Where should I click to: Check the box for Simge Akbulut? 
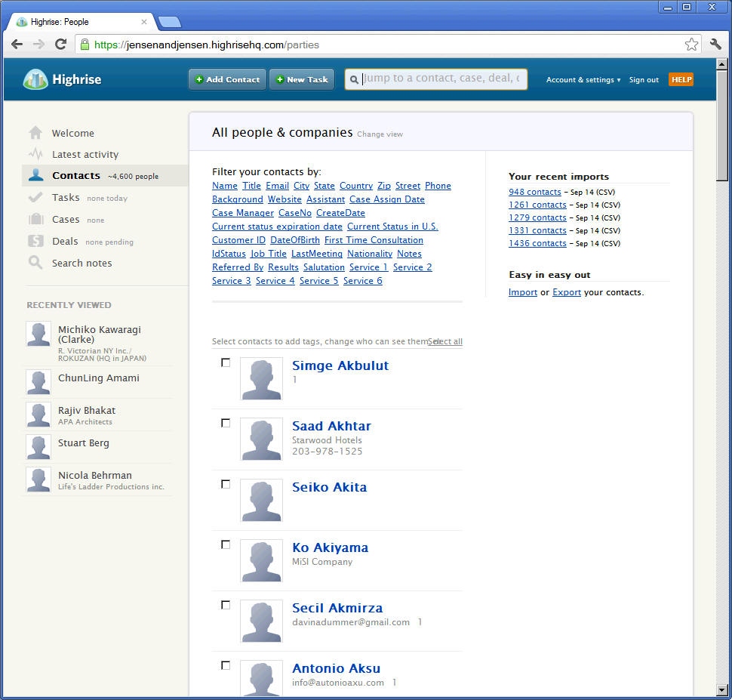[x=226, y=362]
